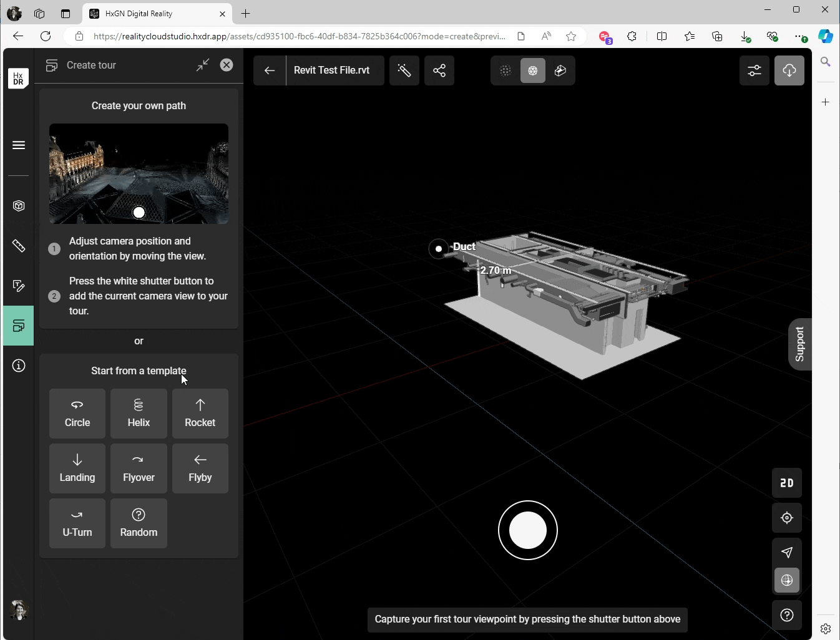This screenshot has width=840, height=640.
Task: Open help via the question mark icon
Action: coord(786,615)
